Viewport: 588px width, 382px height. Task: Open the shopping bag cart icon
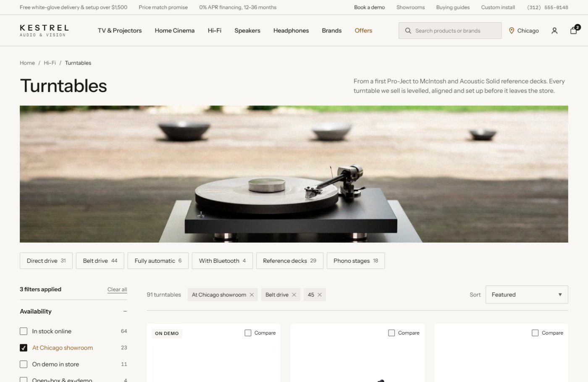[x=574, y=30]
